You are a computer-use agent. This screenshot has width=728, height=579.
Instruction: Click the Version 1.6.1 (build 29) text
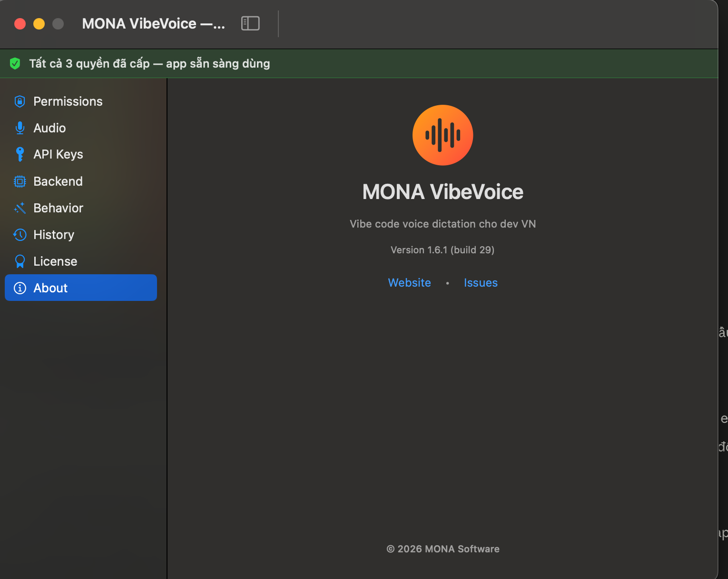point(443,250)
